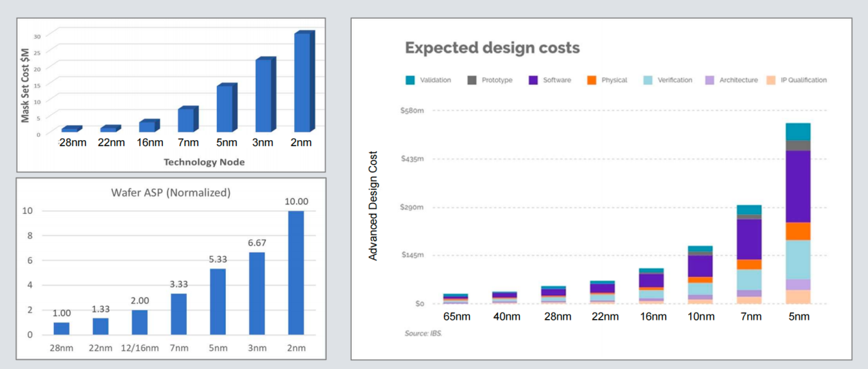Click the 3.33 value label in Wafer ASP chart

(x=179, y=285)
